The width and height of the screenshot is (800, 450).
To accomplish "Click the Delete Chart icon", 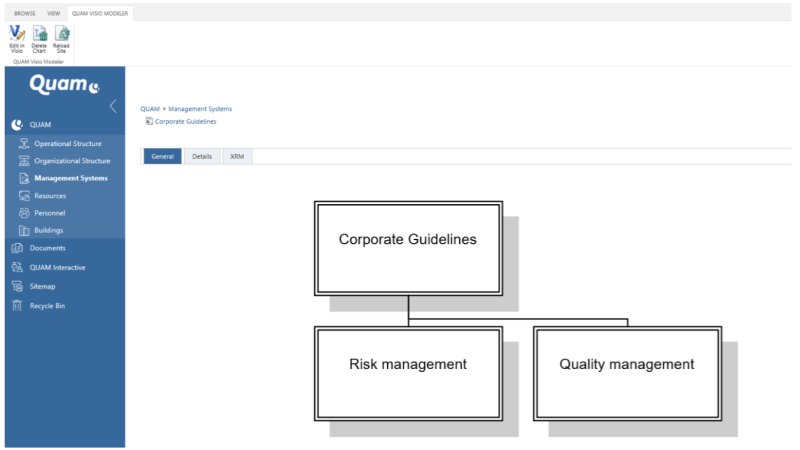I will tap(39, 34).
